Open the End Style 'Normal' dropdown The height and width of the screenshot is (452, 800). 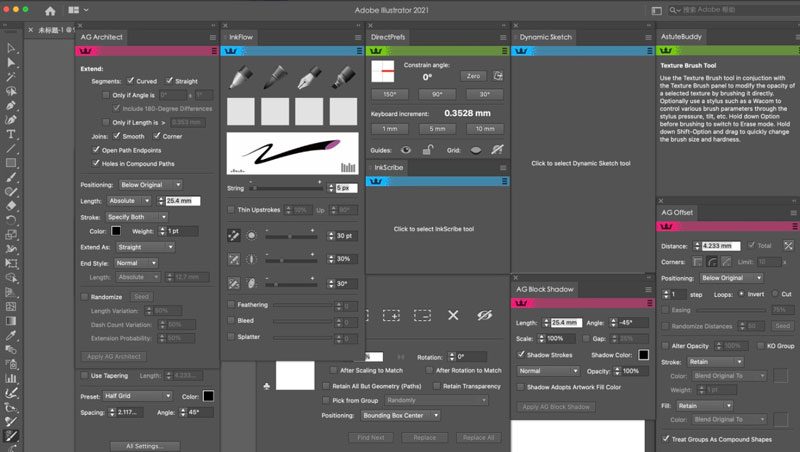point(136,263)
